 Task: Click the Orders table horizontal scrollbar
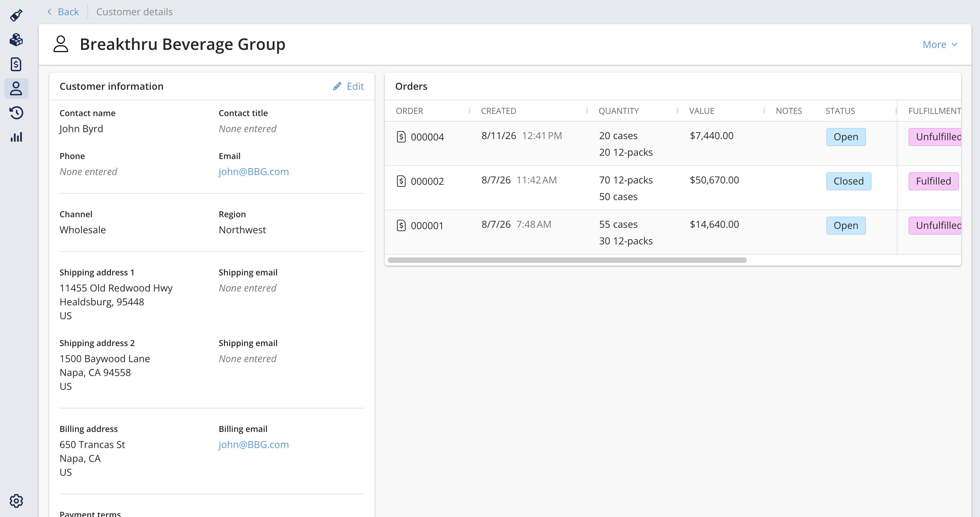click(567, 260)
